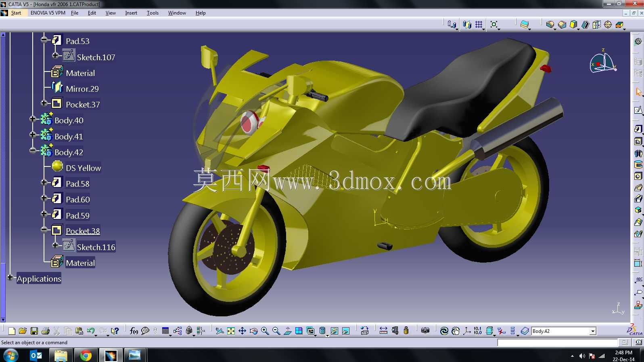This screenshot has height=362, width=644.
Task: Collapse the Pad.53 tree node
Action: 44,39
